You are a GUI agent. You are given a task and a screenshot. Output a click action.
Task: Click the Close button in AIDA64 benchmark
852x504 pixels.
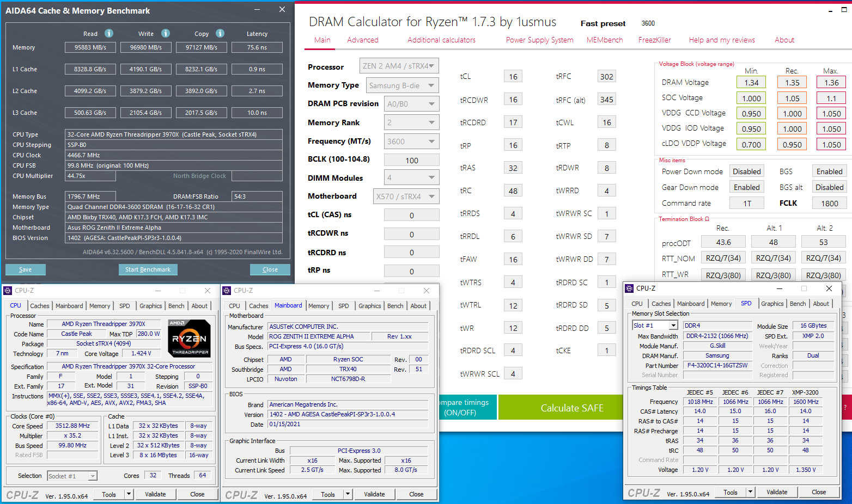(x=270, y=269)
